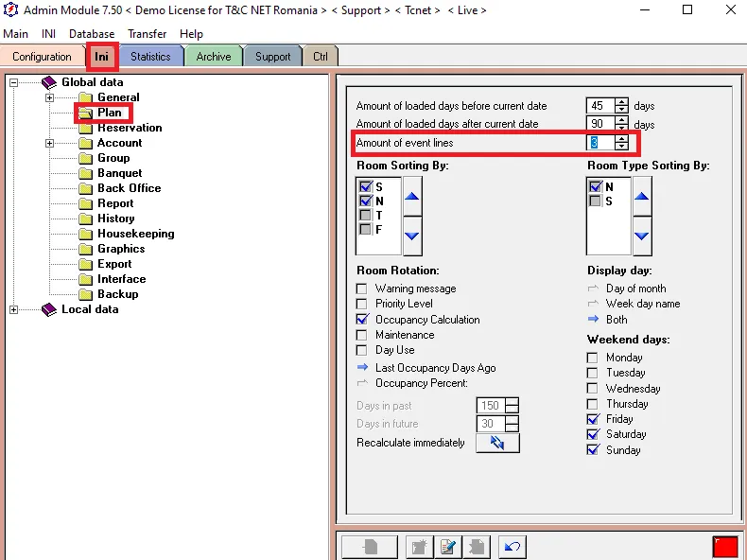Switch to the Archive tab

tap(214, 57)
